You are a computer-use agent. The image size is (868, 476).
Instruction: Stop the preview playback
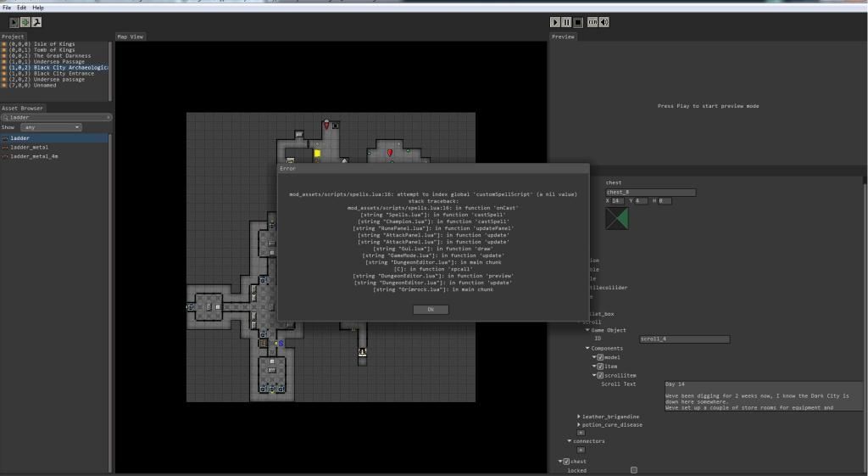578,22
